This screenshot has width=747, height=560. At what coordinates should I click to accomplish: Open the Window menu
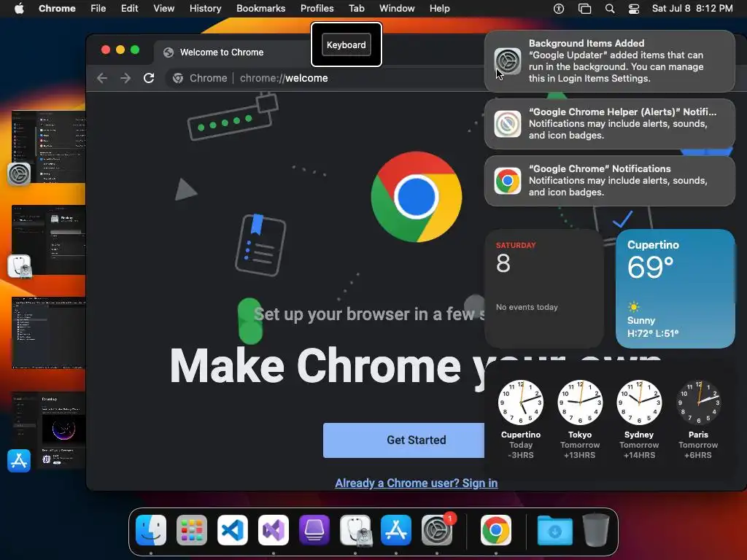[x=397, y=9]
